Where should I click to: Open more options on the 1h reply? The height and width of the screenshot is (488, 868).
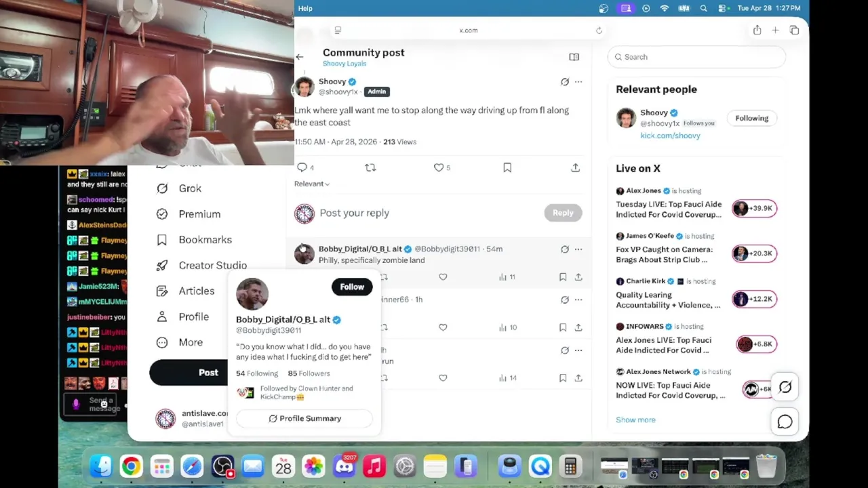coord(578,300)
